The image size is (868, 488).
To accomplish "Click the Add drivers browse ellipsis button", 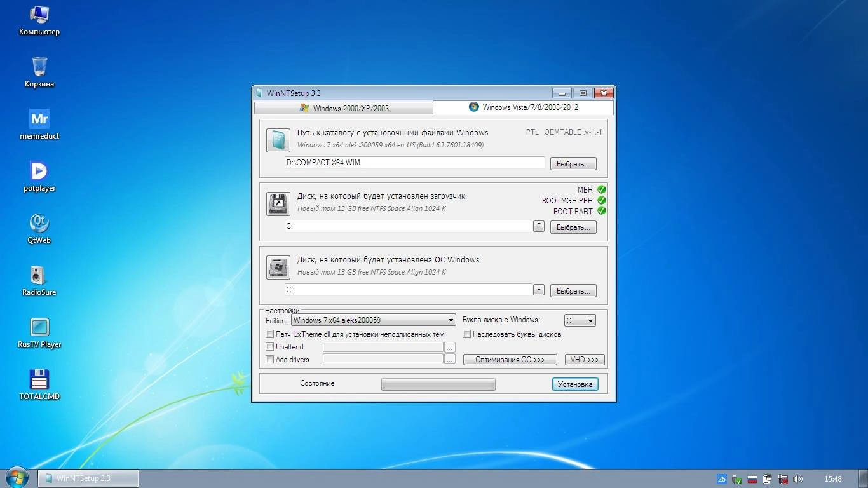I will (450, 360).
